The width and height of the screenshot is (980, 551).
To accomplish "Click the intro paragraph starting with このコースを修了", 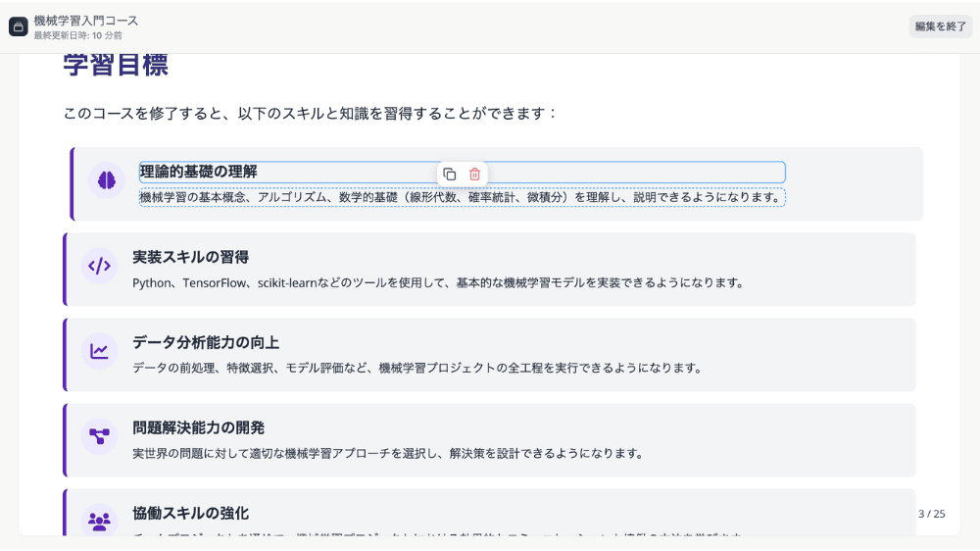I will (310, 113).
